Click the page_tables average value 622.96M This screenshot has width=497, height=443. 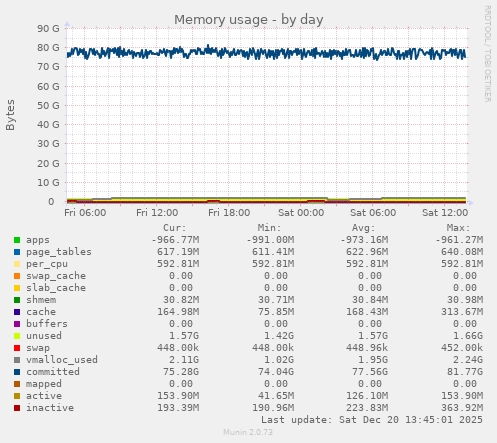[367, 252]
